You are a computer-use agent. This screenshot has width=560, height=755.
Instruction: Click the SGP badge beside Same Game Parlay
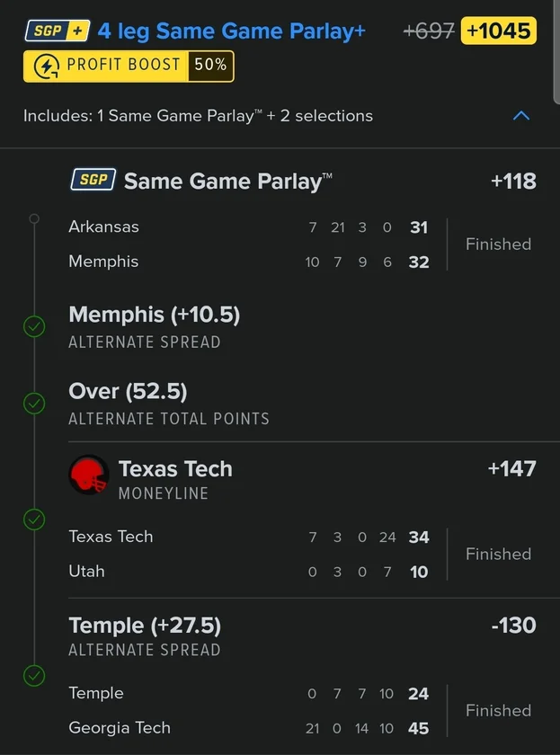pyautogui.click(x=93, y=180)
